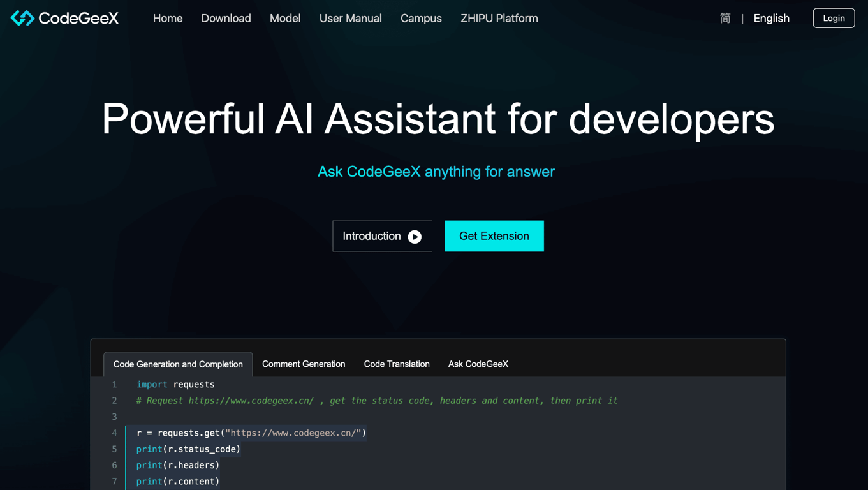The image size is (868, 490).
Task: Click the CodeGeeX brand name text
Action: (78, 19)
